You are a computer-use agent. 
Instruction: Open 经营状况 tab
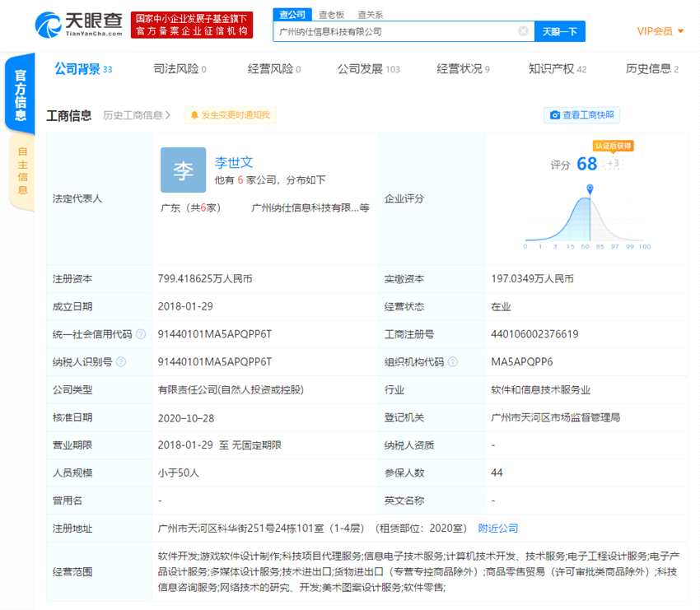(463, 68)
